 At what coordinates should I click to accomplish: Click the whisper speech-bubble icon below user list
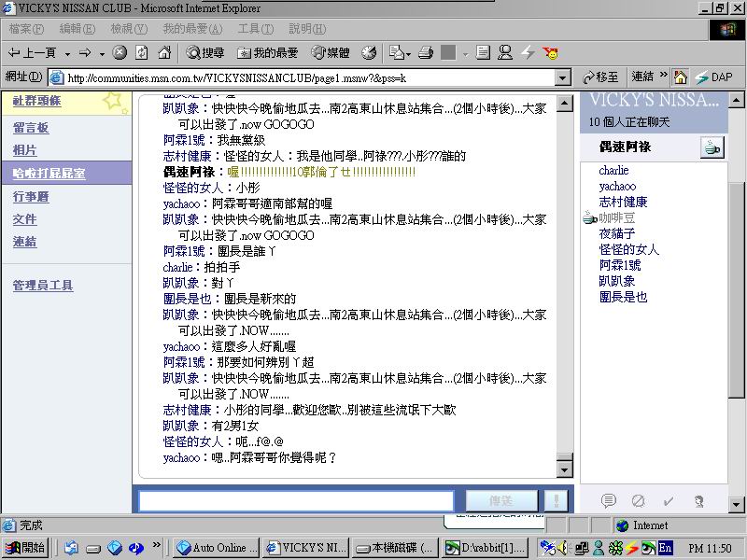(609, 501)
